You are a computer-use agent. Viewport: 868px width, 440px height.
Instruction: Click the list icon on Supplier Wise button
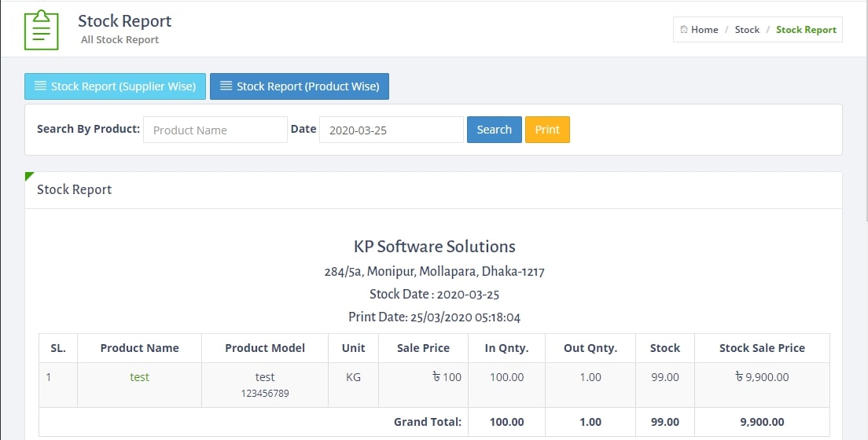click(40, 86)
